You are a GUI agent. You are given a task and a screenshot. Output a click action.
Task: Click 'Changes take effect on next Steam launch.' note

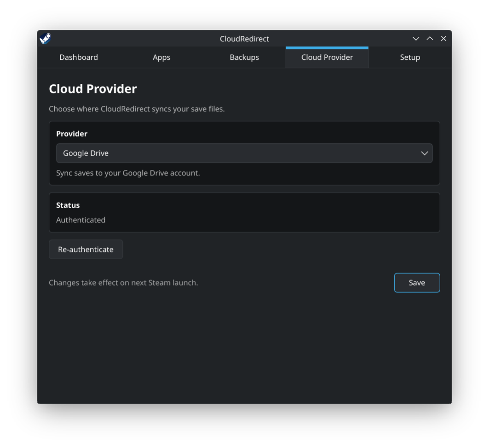(123, 283)
